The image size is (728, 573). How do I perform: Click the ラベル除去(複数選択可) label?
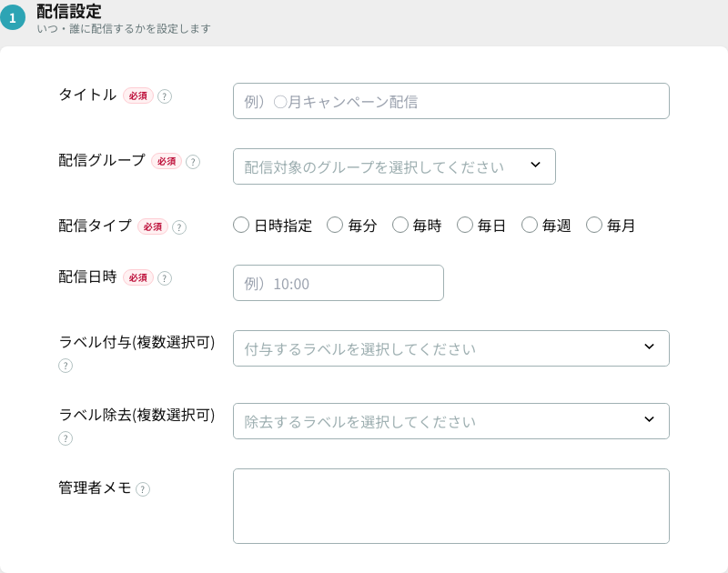tap(137, 415)
